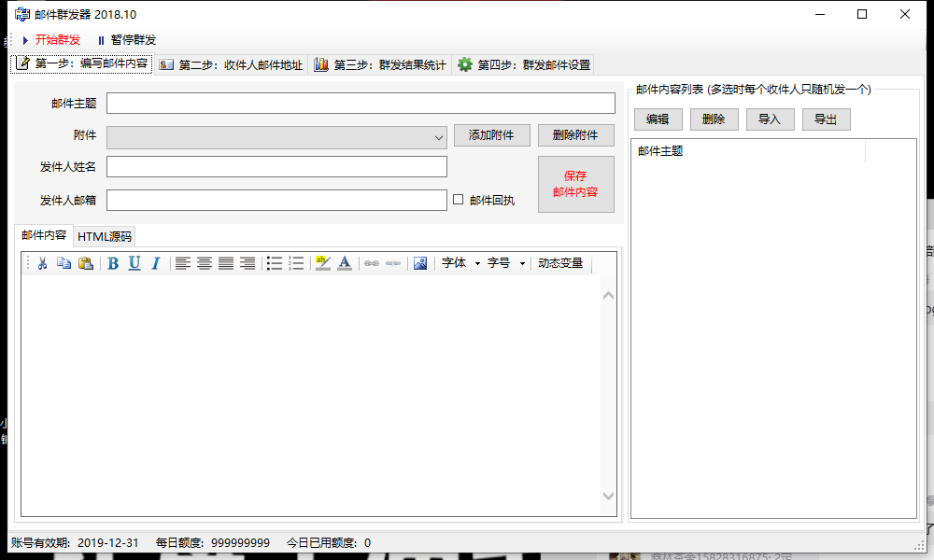934x560 pixels.
Task: Insert a bulleted list
Action: click(x=275, y=263)
